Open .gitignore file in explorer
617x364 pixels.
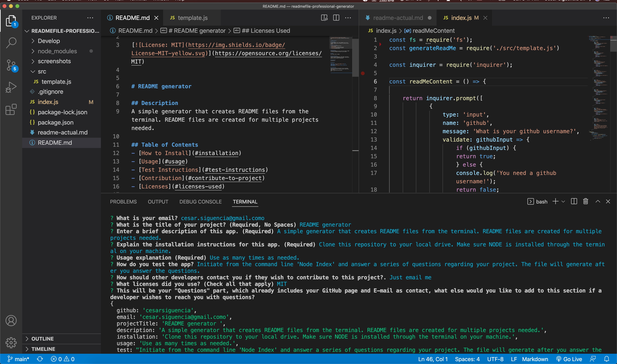tap(61, 92)
